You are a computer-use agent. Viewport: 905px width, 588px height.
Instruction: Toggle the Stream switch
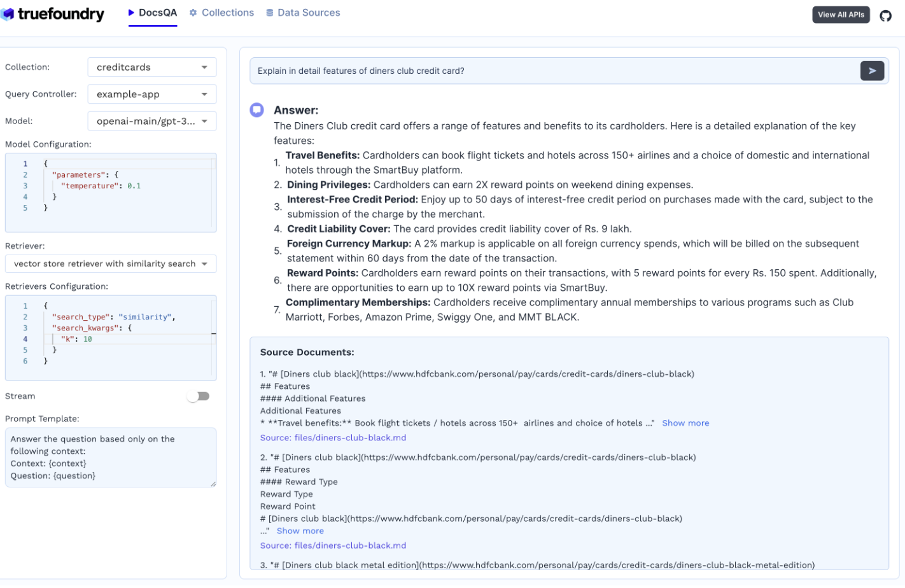click(x=199, y=396)
